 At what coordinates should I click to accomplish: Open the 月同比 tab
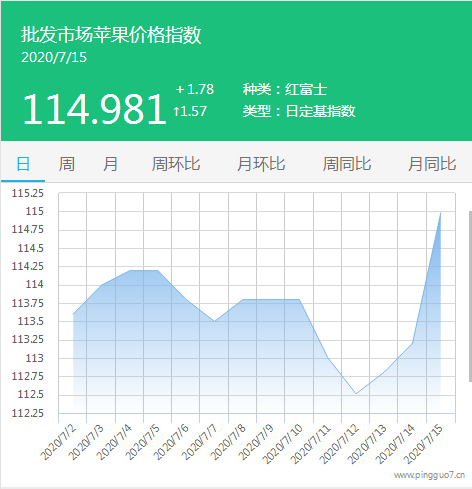[432, 164]
